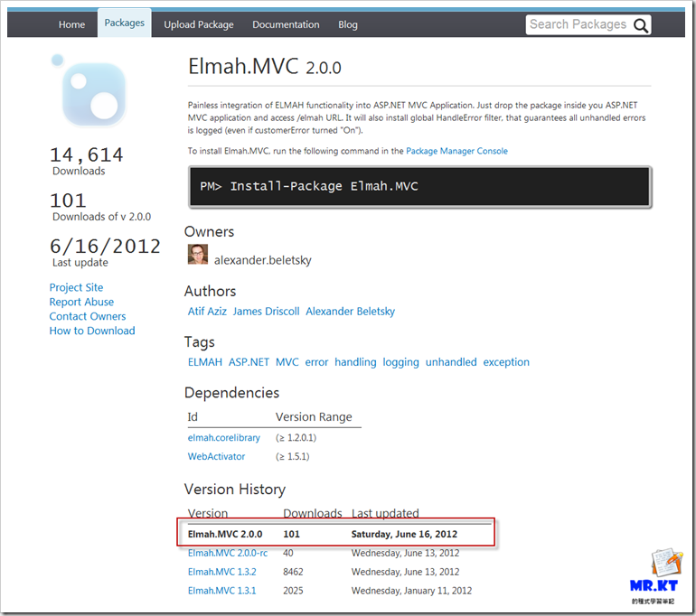This screenshot has width=696, height=616.
Task: Click the (≥ 1.2.0.1) version range
Action: click(x=296, y=438)
